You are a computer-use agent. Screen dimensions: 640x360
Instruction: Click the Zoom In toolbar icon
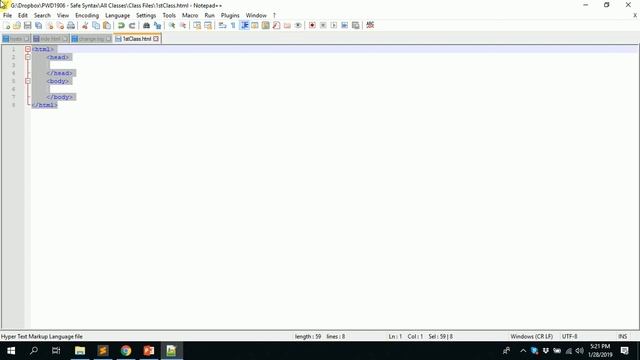(172, 25)
